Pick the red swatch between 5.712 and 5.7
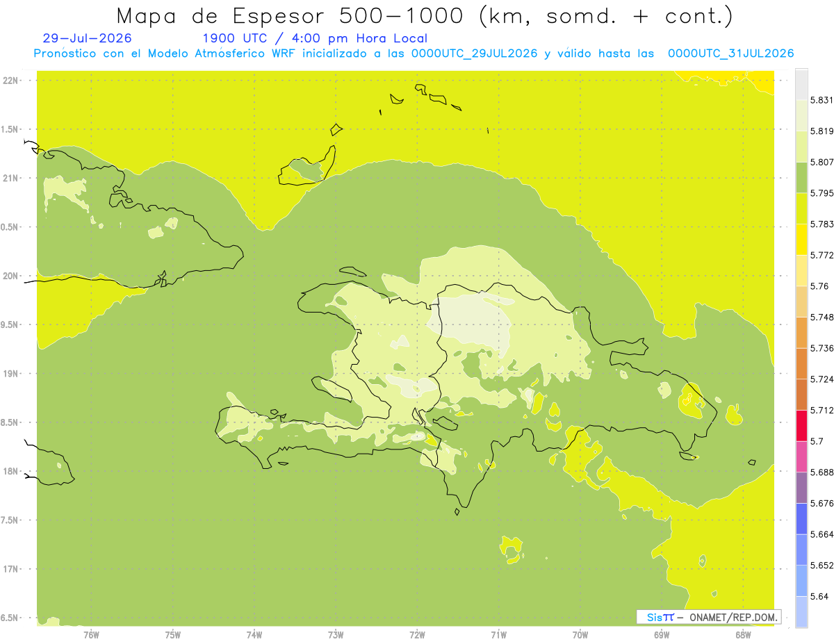834x644 pixels. (x=801, y=425)
